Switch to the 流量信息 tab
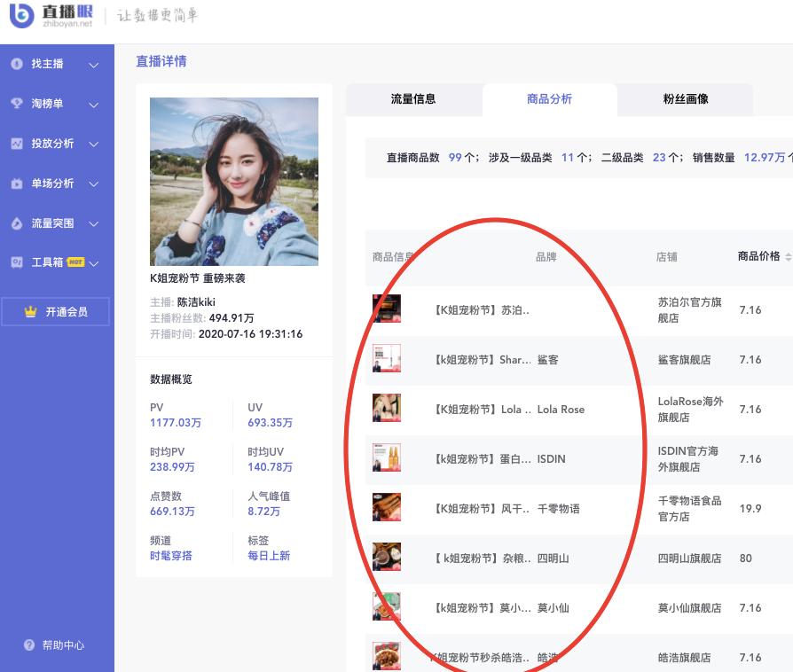 click(x=413, y=99)
